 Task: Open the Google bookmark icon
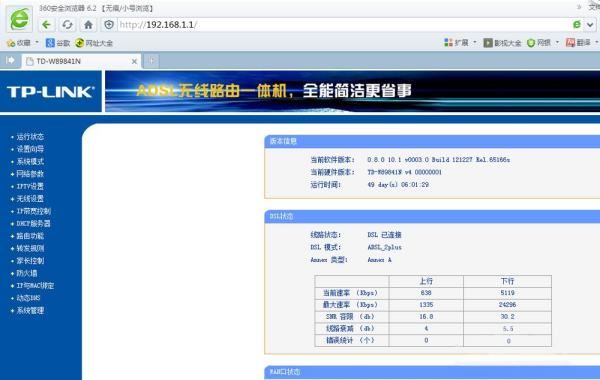(50, 43)
